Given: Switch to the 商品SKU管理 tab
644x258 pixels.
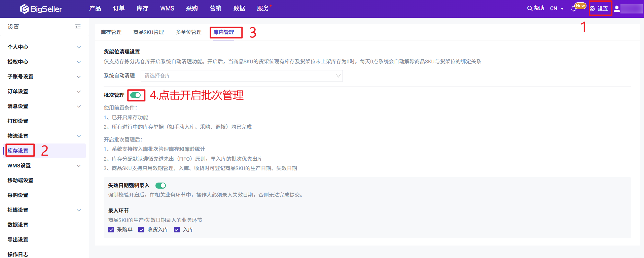Looking at the screenshot, I should pos(148,32).
